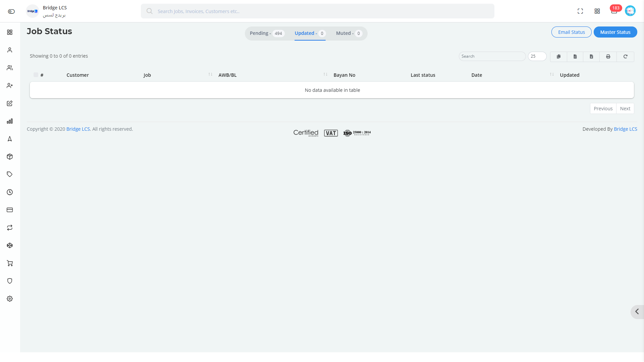Open the billing/invoice icon in sidebar
644x362 pixels.
[x=10, y=209]
